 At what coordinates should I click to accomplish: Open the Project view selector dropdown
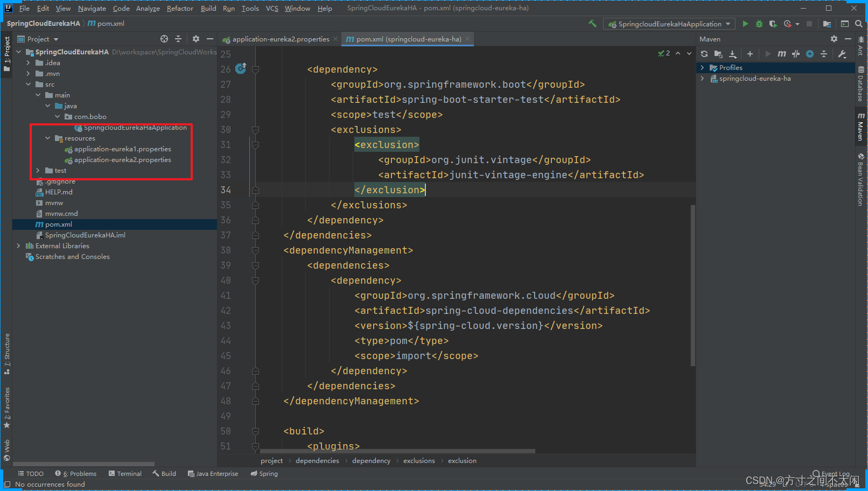(38, 39)
